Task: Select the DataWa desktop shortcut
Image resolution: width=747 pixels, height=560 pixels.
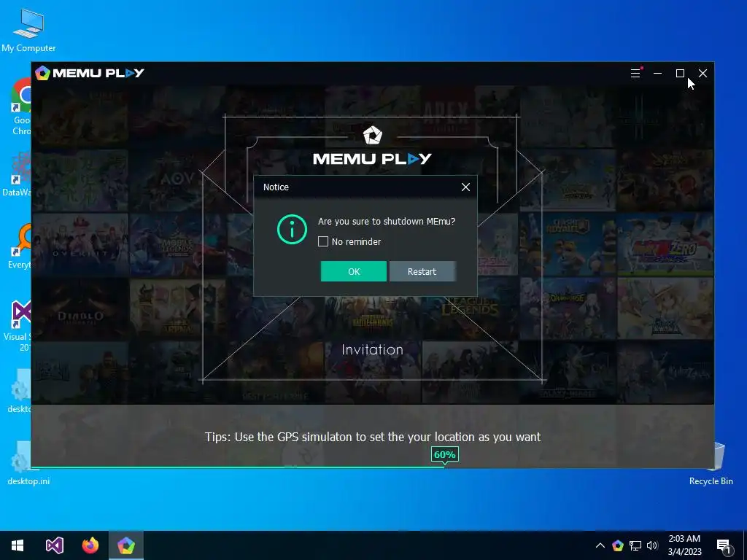Action: pos(16,175)
